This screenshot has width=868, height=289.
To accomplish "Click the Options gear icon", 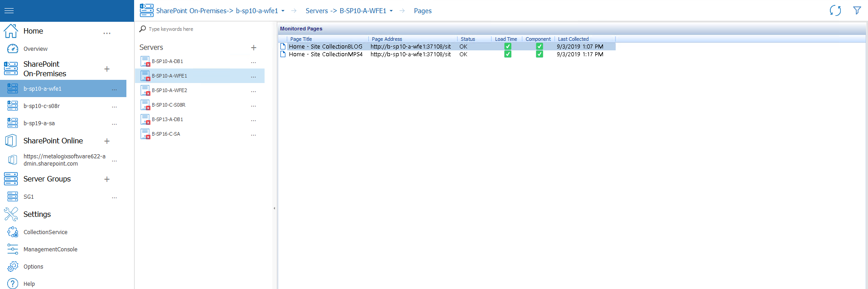I will click(x=13, y=266).
